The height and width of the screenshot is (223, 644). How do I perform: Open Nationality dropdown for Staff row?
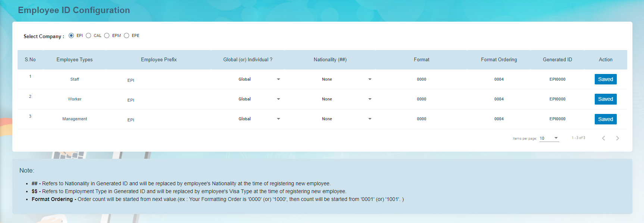[347, 79]
